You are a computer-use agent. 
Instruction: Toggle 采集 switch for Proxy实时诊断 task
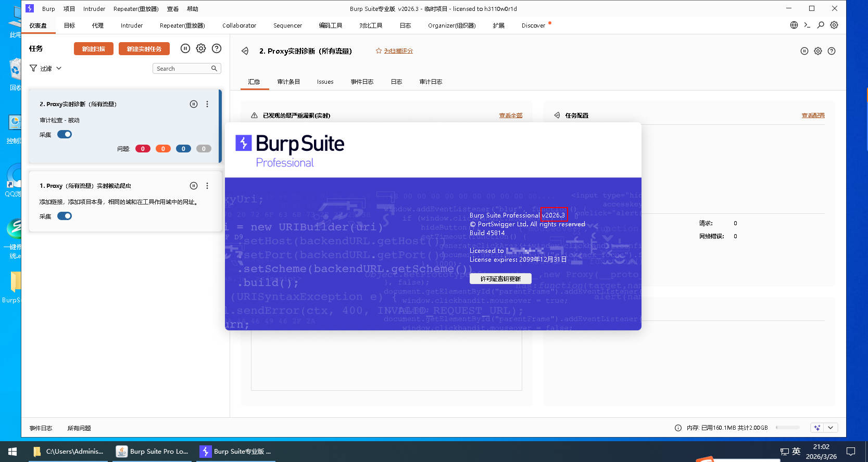point(65,134)
